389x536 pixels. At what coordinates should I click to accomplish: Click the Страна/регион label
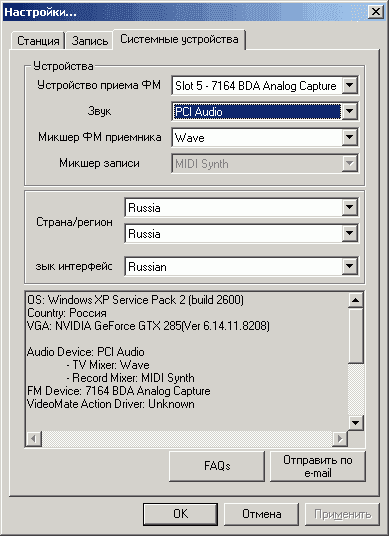[74, 222]
